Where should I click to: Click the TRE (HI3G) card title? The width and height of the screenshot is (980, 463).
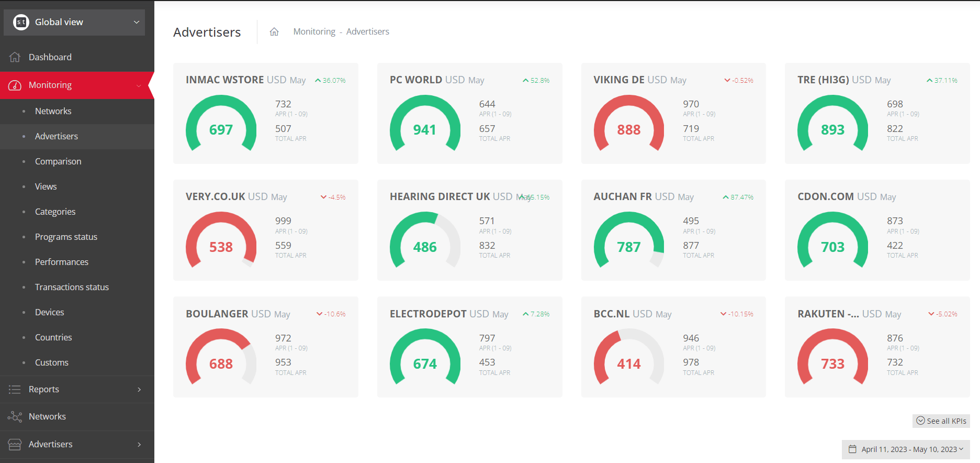tap(823, 80)
